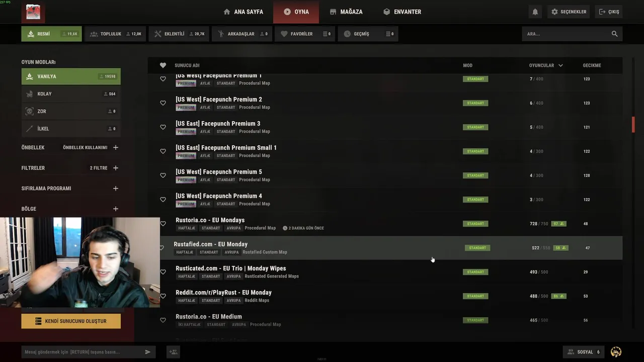Expand the Bölge section
Image resolution: width=644 pixels, height=362 pixels.
pyautogui.click(x=116, y=209)
